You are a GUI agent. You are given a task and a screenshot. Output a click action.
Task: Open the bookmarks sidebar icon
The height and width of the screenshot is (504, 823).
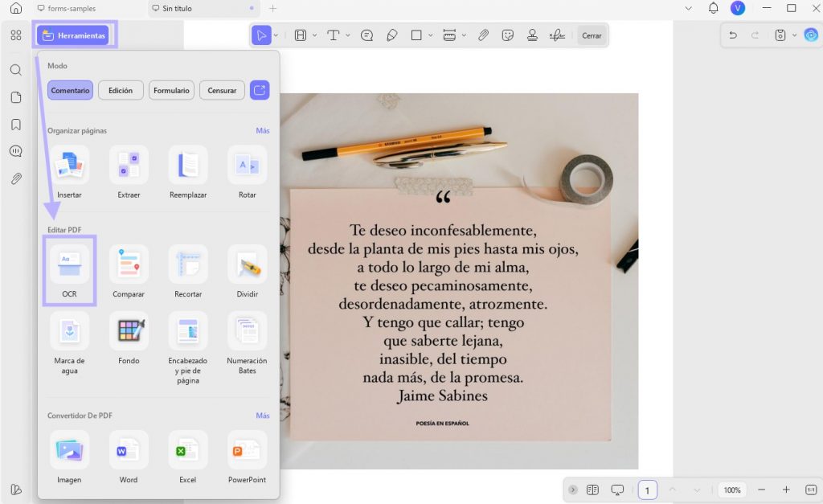[16, 125]
